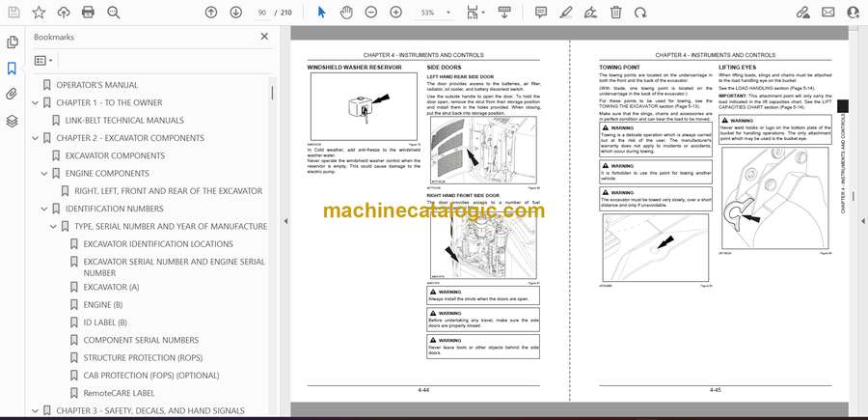The height and width of the screenshot is (420, 868).
Task: Open the find text magnifier tool
Action: pos(114,13)
